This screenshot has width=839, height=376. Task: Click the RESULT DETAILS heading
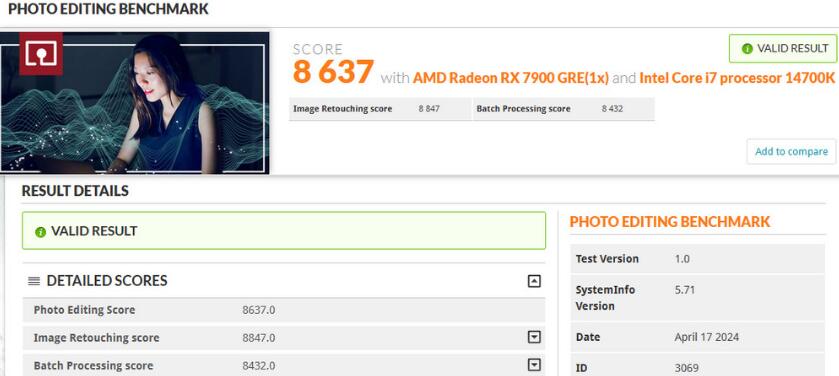click(x=75, y=191)
